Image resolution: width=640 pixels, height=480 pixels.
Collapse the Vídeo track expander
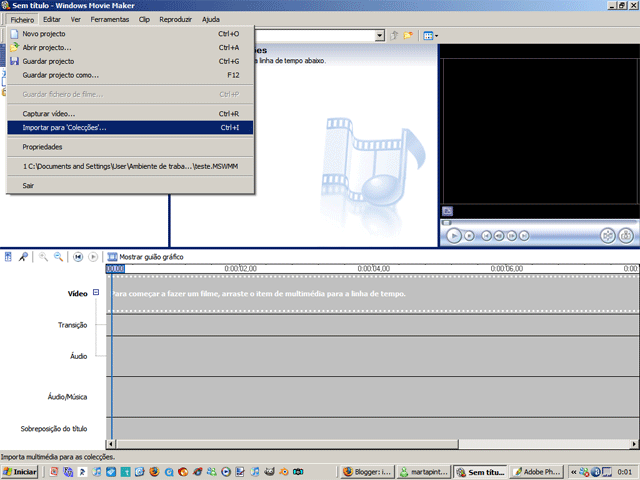pos(96,292)
